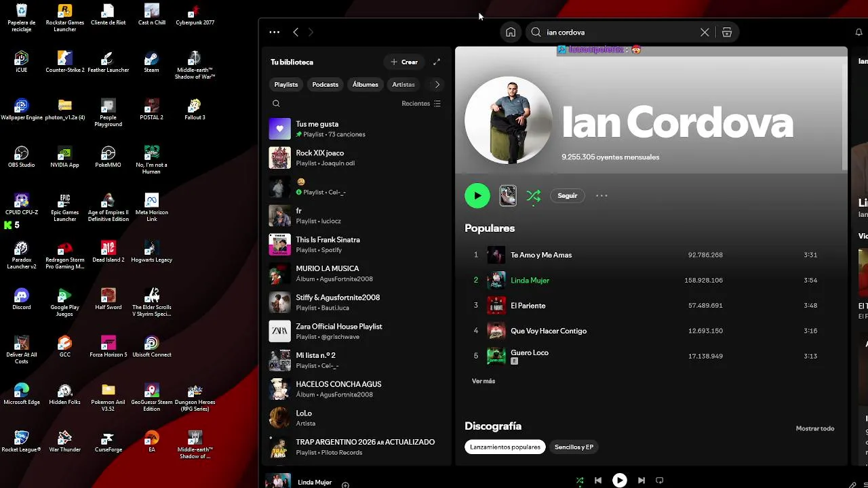Open the Rock XIX joaco playlist
The width and height of the screenshot is (868, 488).
point(355,158)
